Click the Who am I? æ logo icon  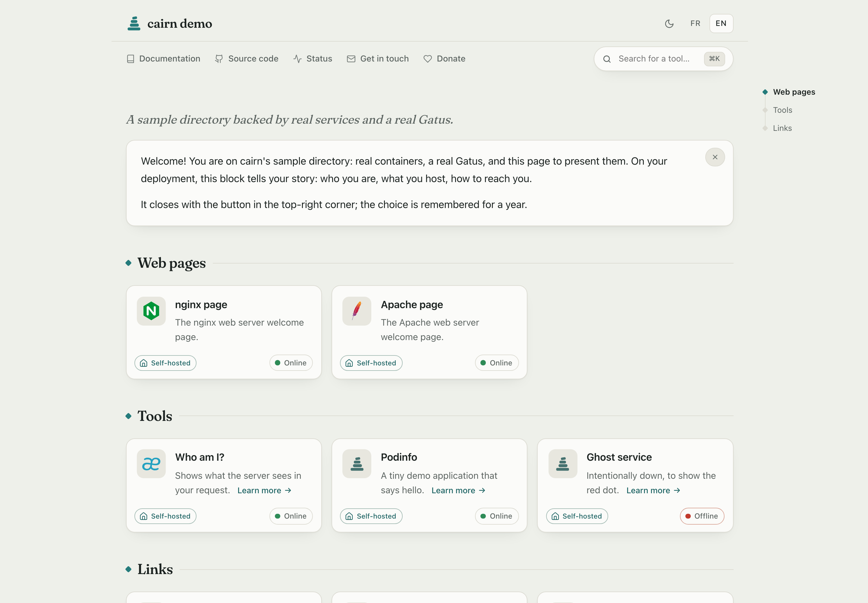[x=151, y=464]
